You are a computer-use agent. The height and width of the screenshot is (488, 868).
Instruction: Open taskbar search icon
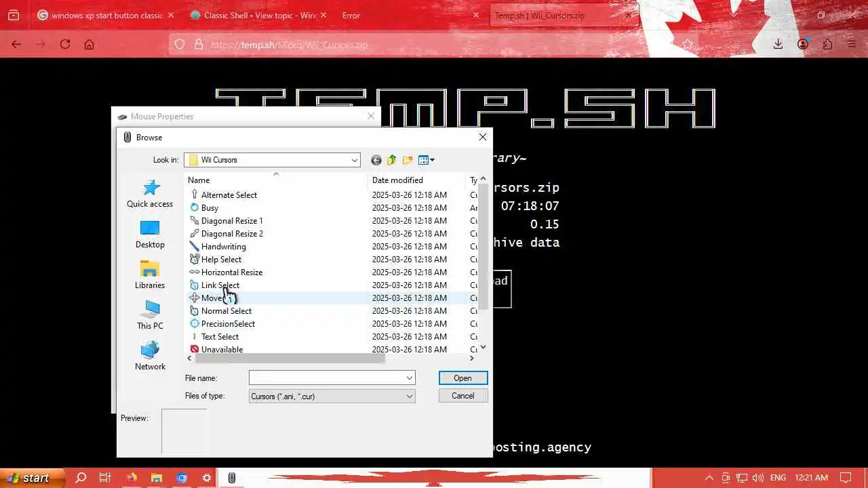click(x=81, y=478)
